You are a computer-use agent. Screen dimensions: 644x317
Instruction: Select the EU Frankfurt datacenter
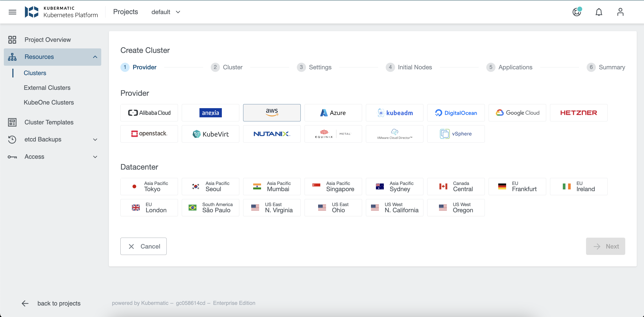coord(517,186)
